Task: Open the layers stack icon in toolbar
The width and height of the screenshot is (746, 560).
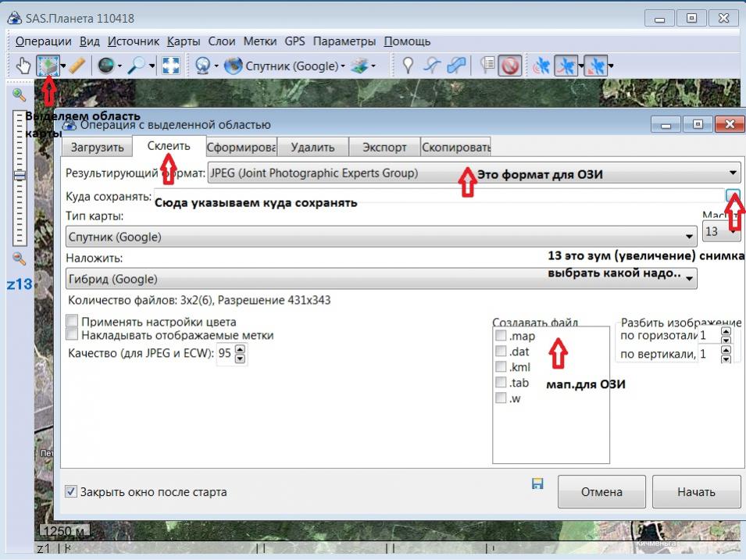Action: tap(359, 66)
